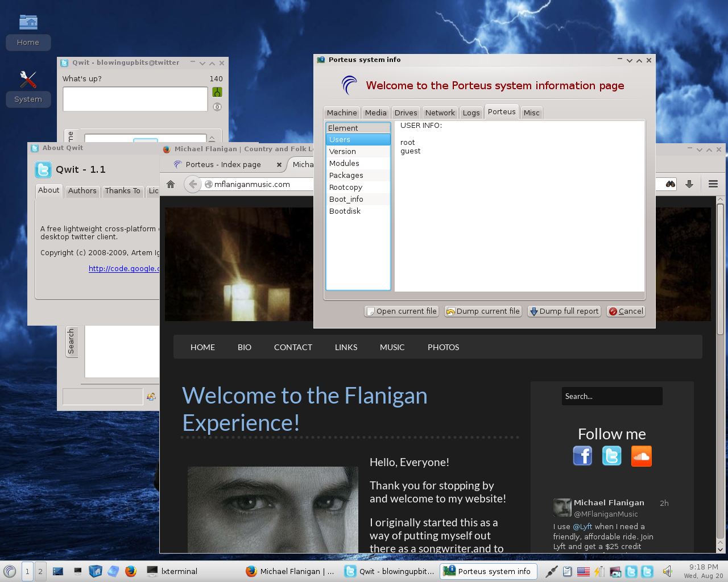The height and width of the screenshot is (582, 728).
Task: Click the US flag keyboard layout icon
Action: click(584, 571)
